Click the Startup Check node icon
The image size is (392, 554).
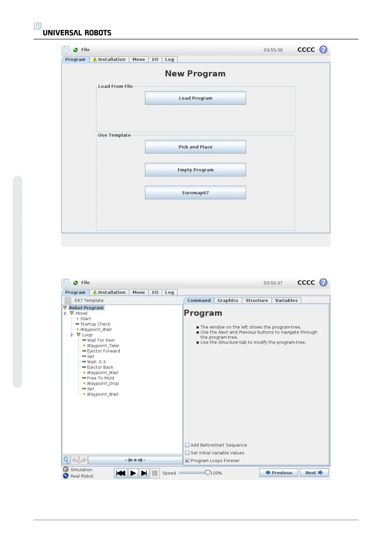coord(77,324)
